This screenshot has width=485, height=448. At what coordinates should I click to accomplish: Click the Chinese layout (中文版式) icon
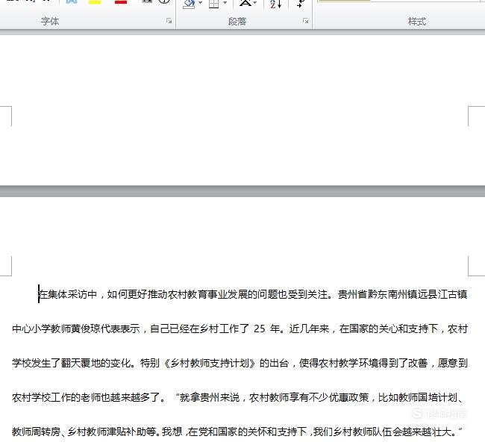pyautogui.click(x=245, y=2)
